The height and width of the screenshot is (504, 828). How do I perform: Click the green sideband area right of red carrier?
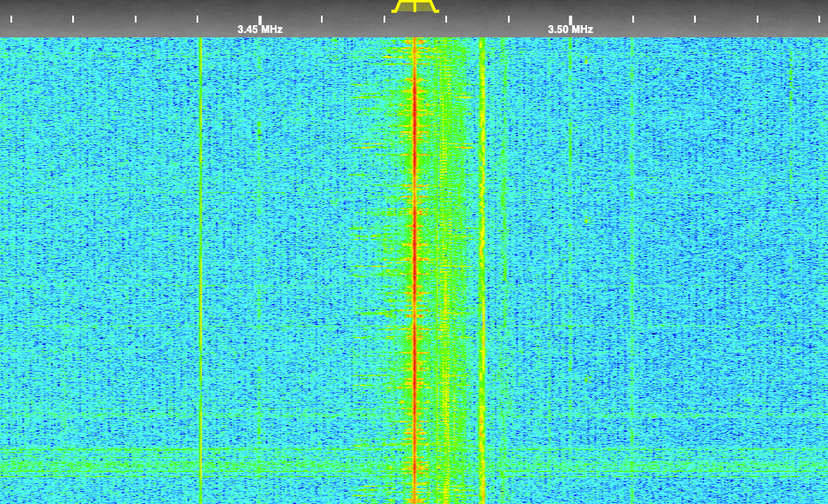click(x=448, y=261)
